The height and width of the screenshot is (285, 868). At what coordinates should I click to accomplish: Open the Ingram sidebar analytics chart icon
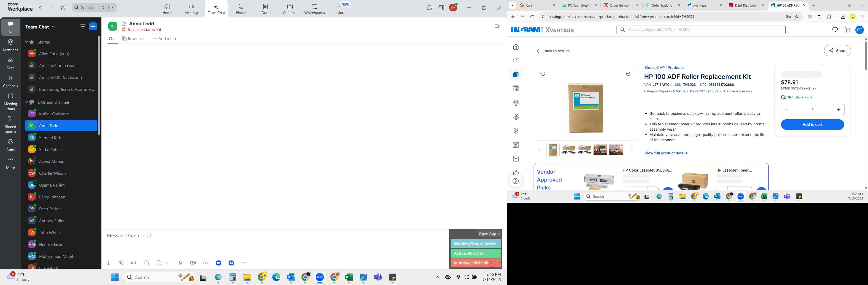coord(516,61)
